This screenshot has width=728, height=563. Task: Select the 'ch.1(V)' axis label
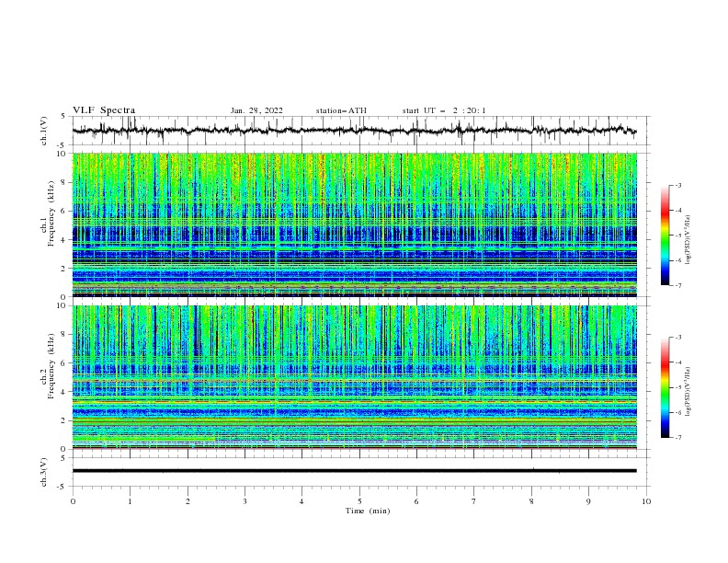[44, 131]
